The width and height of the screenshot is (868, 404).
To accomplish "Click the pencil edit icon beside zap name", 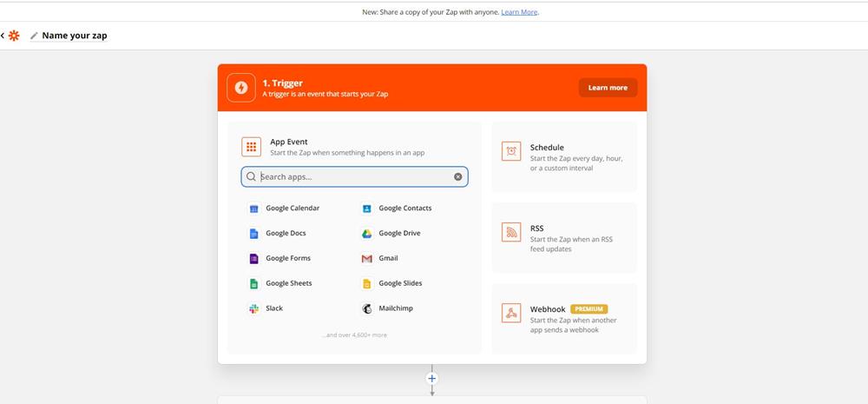I will point(35,36).
